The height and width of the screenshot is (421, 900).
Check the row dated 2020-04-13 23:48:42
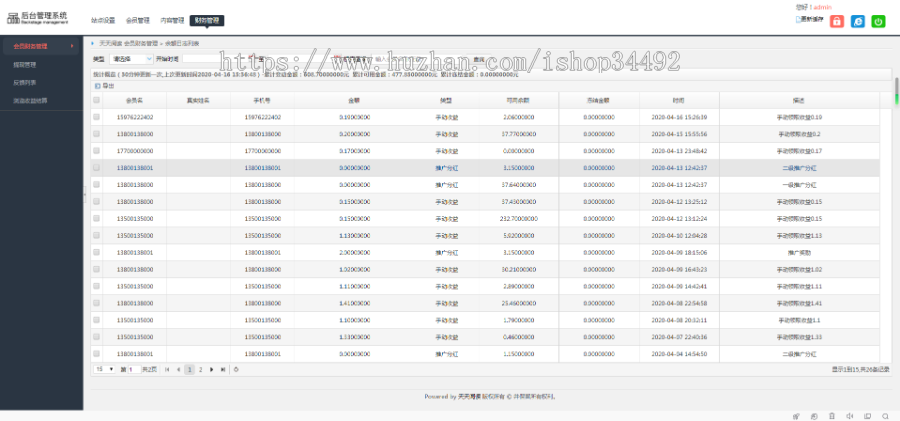[96, 150]
